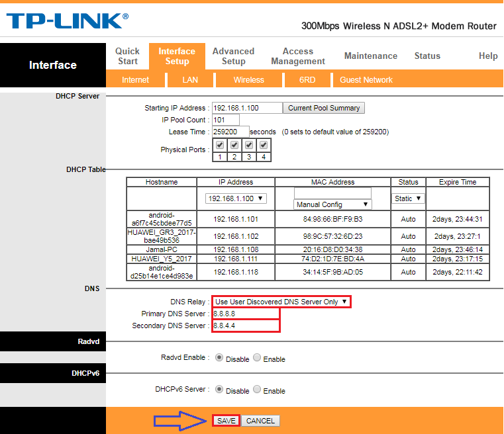Click hostname android-a6f7c45cbdee77d5
Screen dimensions: 504x434
click(x=162, y=219)
